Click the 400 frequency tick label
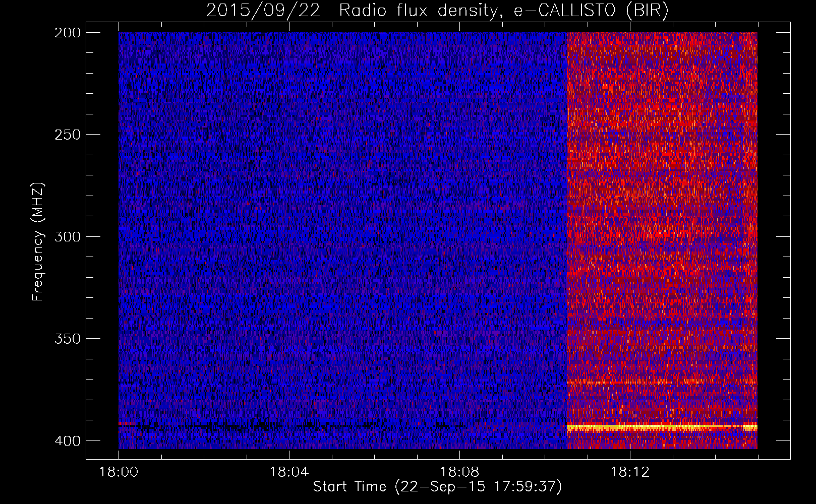816x504 pixels. coord(68,441)
